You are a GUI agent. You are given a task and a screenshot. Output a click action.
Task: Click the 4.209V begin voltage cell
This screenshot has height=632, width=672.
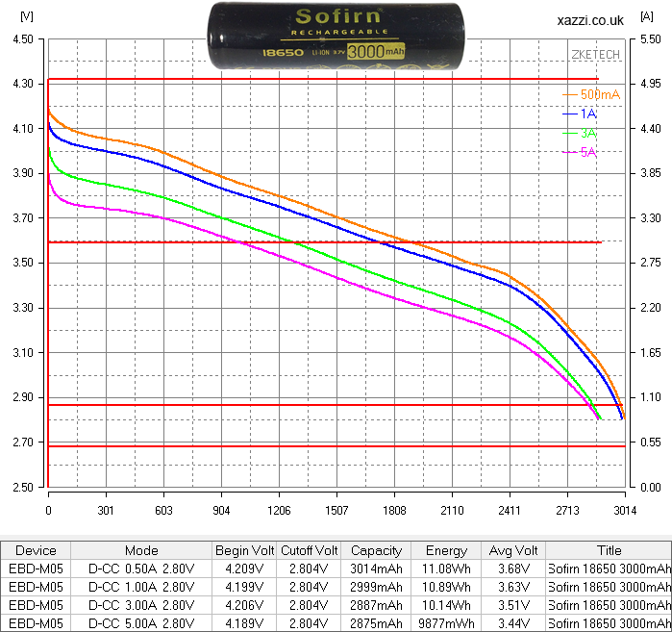tap(245, 569)
